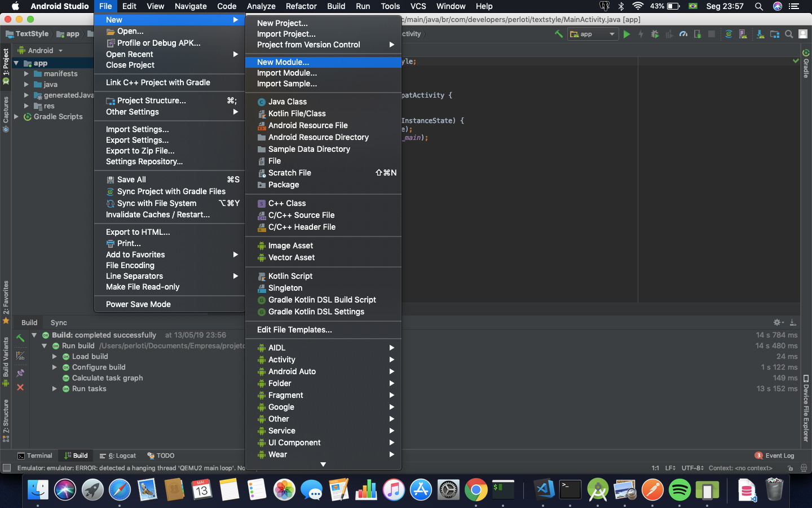
Task: Switch to the 6: Logcat tab
Action: (118, 456)
